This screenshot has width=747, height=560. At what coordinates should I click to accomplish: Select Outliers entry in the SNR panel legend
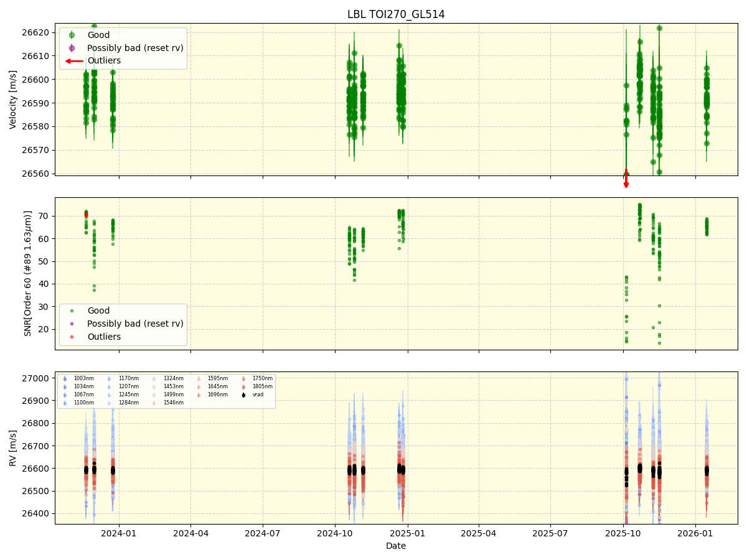pos(104,337)
